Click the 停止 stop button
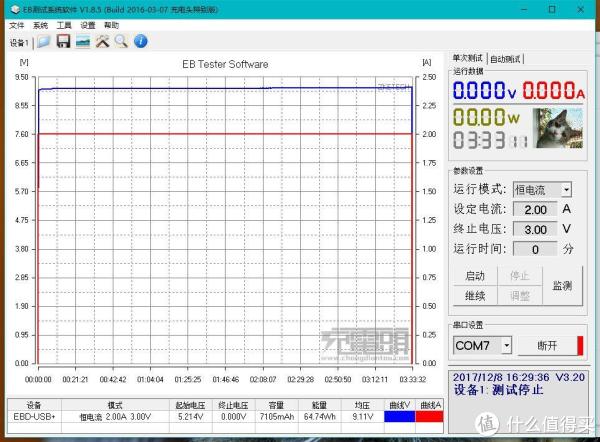The width and height of the screenshot is (600, 442). coord(520,276)
